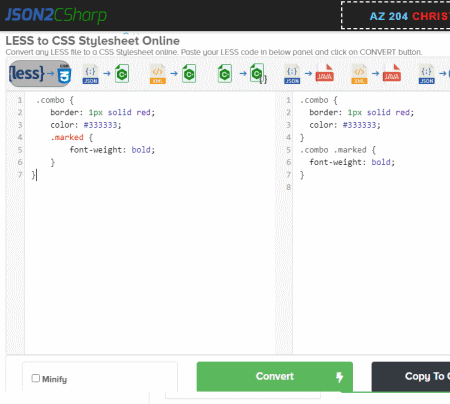The height and width of the screenshot is (404, 450).
Task: Open the JSON to C# converter
Action: [x=106, y=74]
